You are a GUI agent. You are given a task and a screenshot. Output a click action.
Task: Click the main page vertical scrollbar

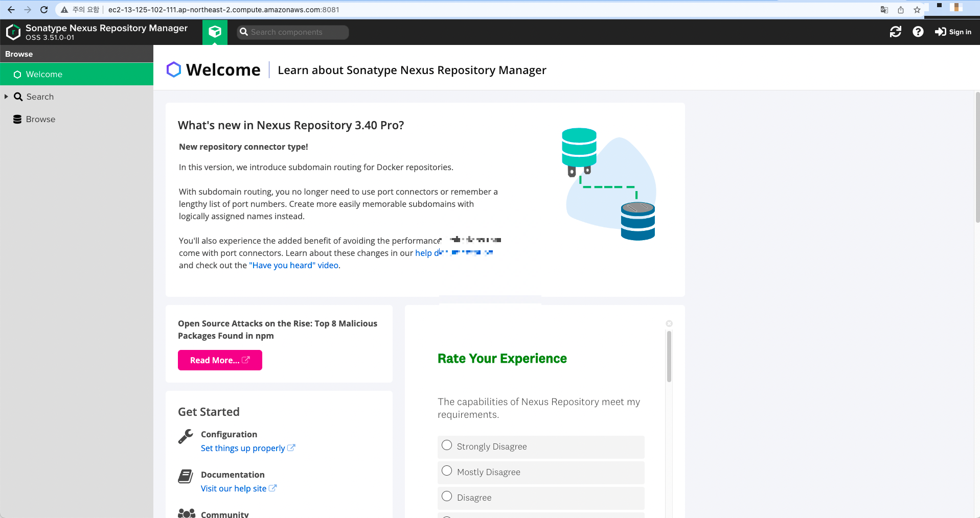coord(977,157)
